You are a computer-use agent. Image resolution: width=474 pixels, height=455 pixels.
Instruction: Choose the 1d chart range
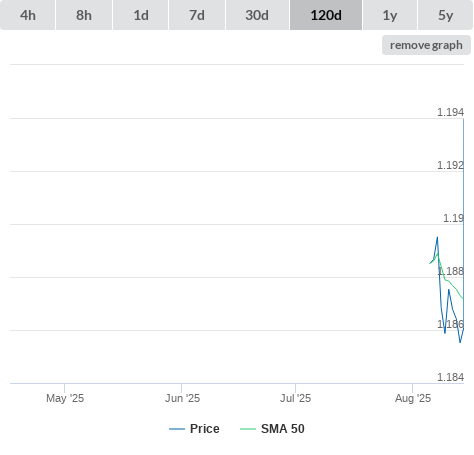[x=141, y=15]
